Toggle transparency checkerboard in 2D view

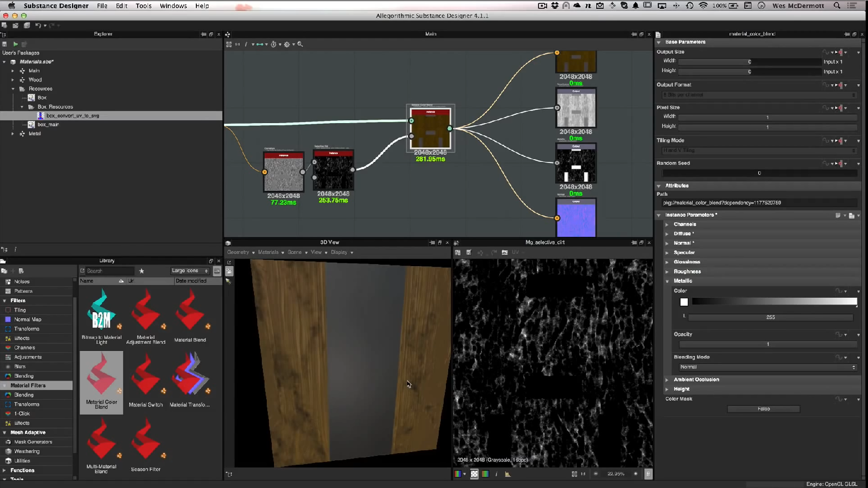(474, 474)
